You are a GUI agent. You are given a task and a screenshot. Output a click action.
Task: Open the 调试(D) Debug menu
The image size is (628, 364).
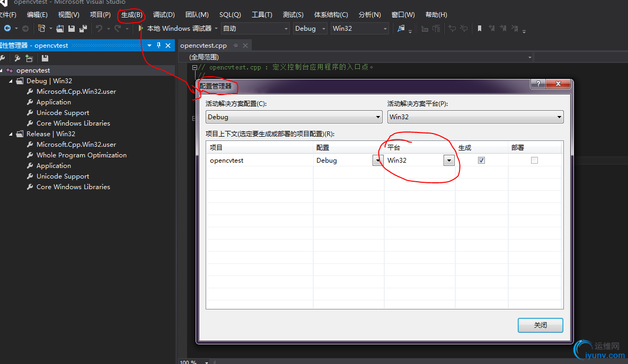click(x=164, y=15)
